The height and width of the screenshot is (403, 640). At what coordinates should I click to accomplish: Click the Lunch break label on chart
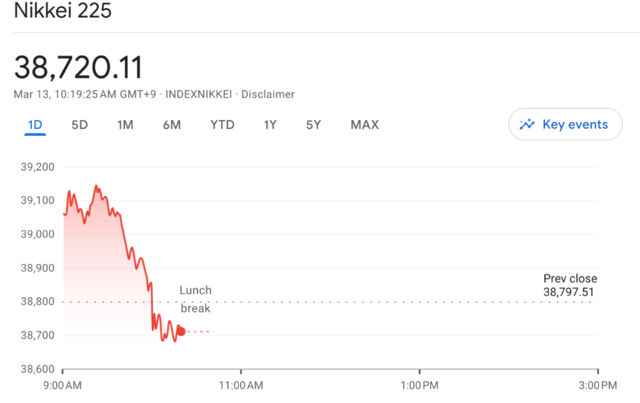(x=195, y=299)
